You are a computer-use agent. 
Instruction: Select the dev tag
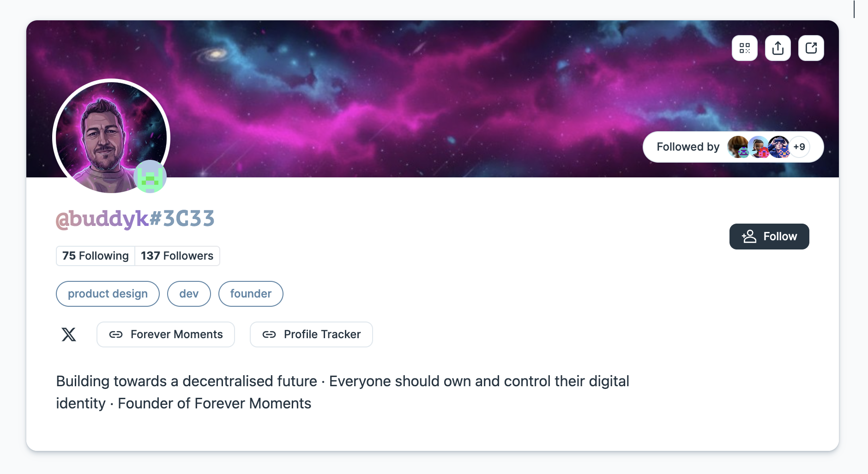point(189,294)
